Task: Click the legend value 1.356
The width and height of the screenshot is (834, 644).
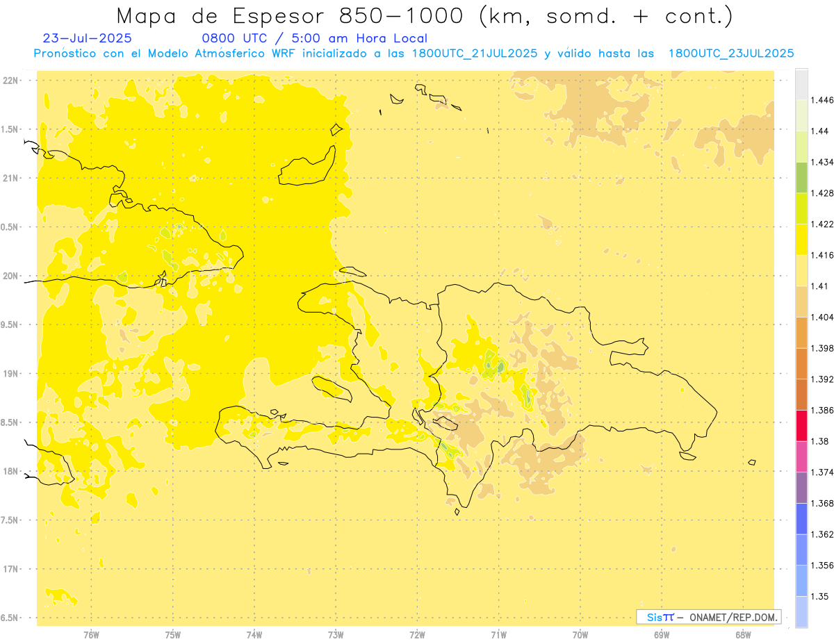Action: (822, 565)
